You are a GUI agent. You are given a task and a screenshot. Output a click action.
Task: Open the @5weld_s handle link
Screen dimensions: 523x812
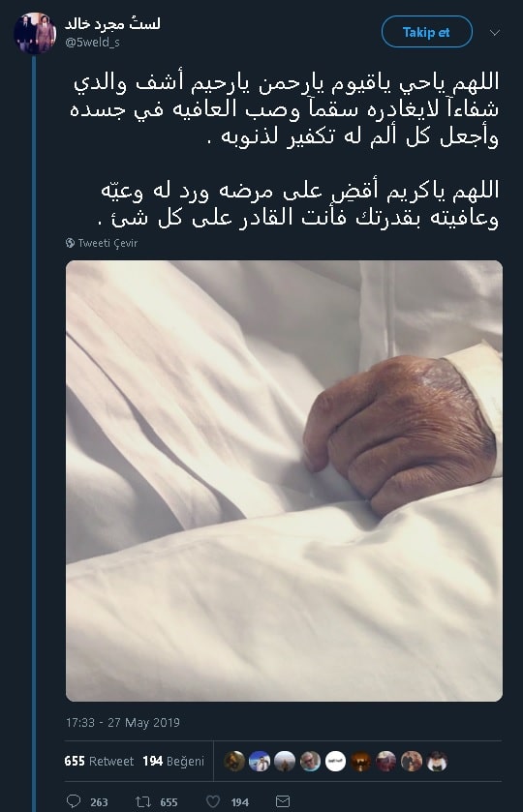(x=92, y=43)
